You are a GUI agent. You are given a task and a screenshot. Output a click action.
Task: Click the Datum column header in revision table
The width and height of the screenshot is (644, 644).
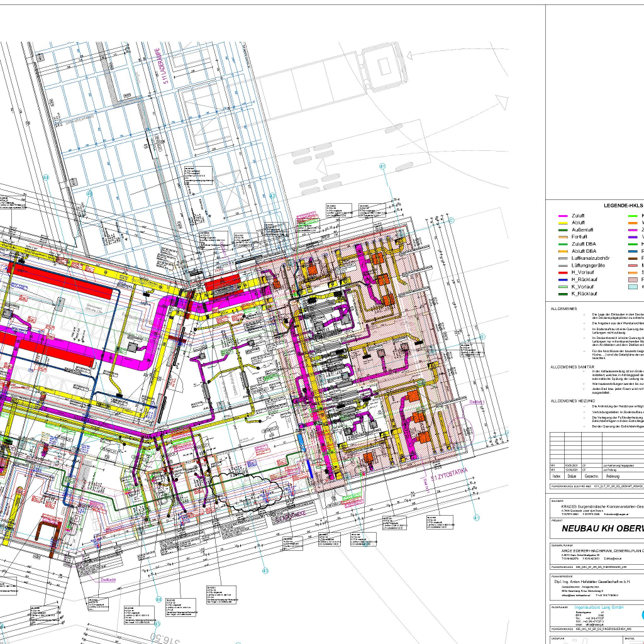coord(572,477)
